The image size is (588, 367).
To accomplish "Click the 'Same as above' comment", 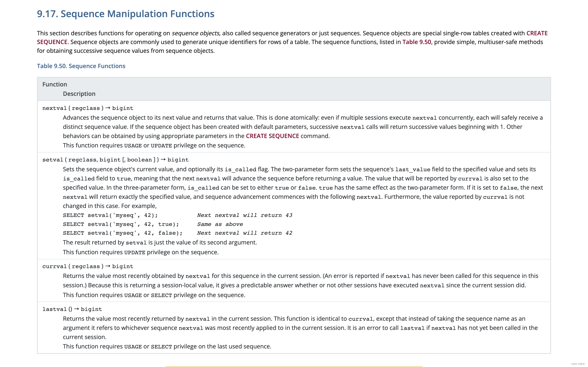I will [x=220, y=224].
